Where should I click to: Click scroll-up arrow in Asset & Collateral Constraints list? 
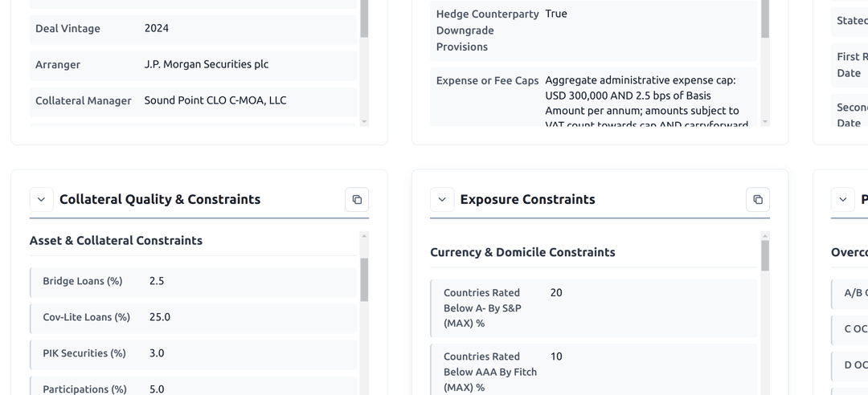coord(364,236)
